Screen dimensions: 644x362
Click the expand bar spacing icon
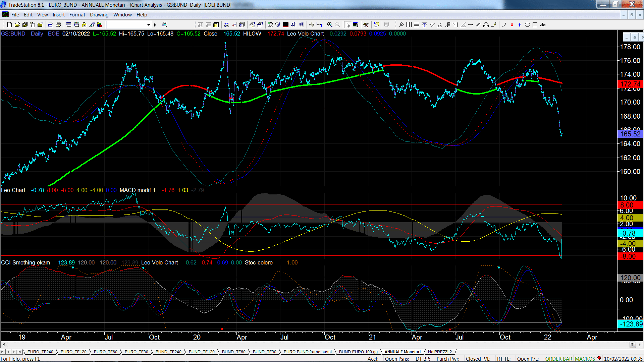pyautogui.click(x=319, y=25)
